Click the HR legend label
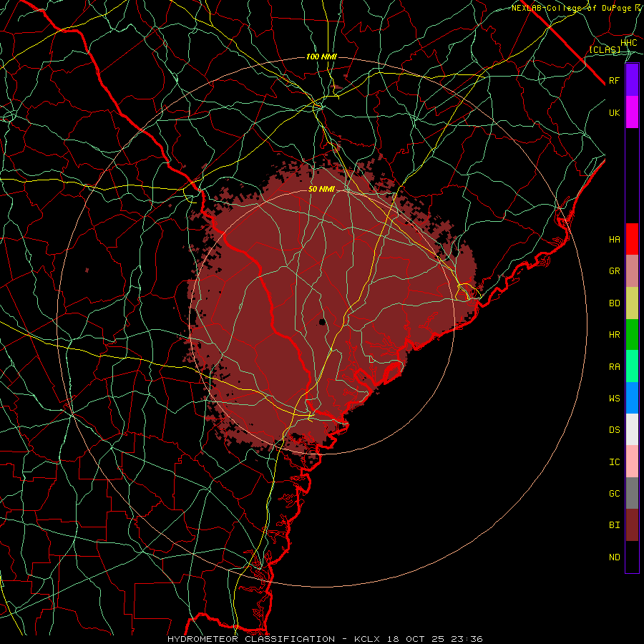 coord(615,335)
